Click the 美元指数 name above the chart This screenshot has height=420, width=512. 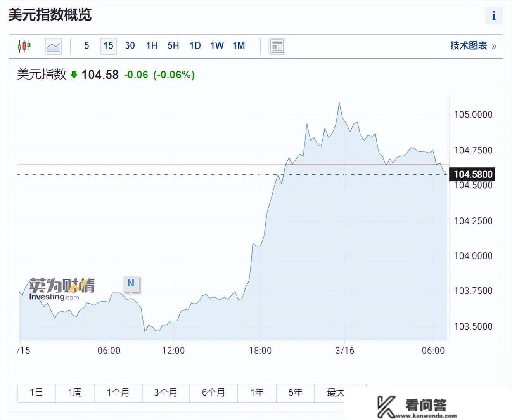click(42, 74)
